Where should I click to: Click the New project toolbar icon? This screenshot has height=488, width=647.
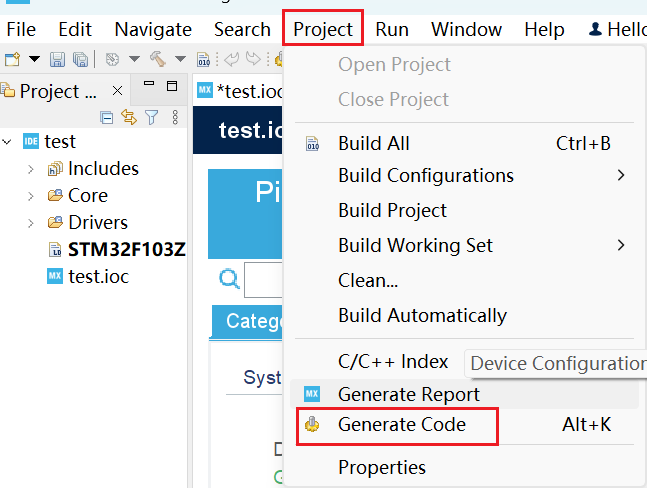coord(12,59)
